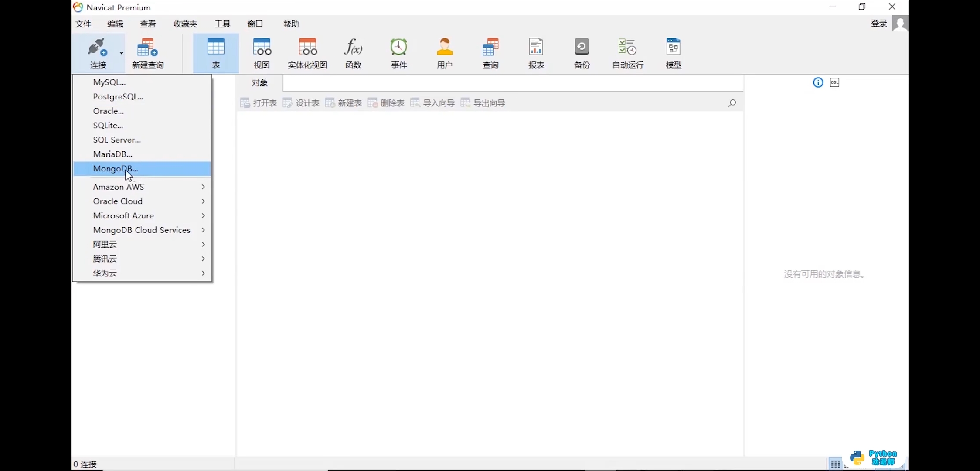The width and height of the screenshot is (980, 471).
Task: Open the 备份 backup section
Action: pos(582,53)
